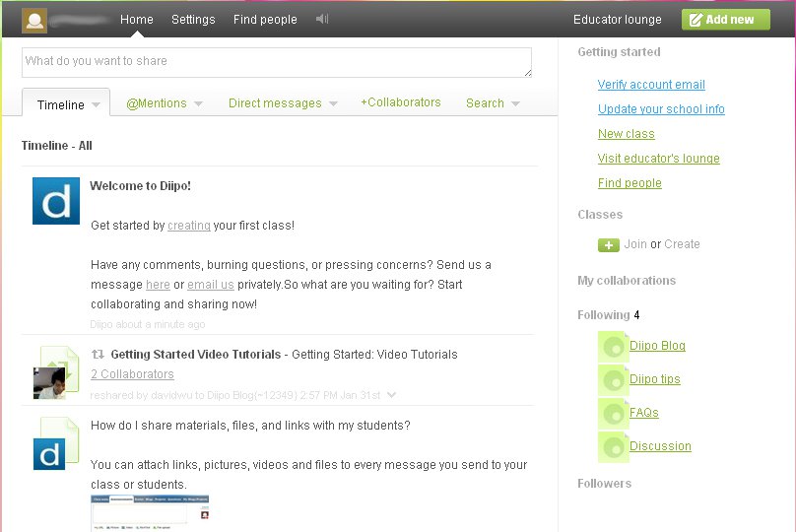Click Find people under Getting started

coord(630,183)
